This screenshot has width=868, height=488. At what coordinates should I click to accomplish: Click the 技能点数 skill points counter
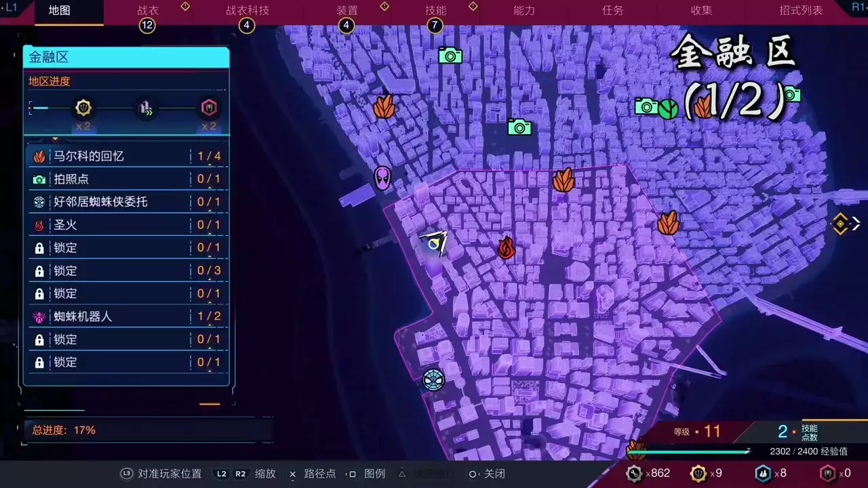798,432
